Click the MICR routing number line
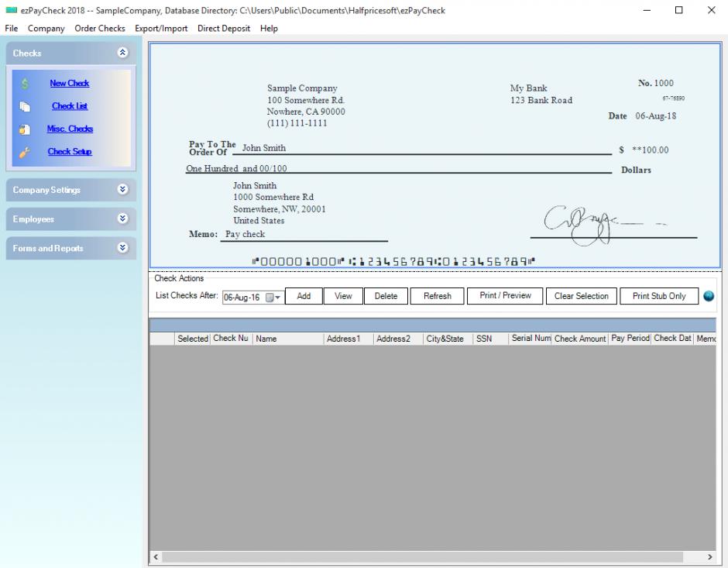The height and width of the screenshot is (568, 728). [x=393, y=261]
